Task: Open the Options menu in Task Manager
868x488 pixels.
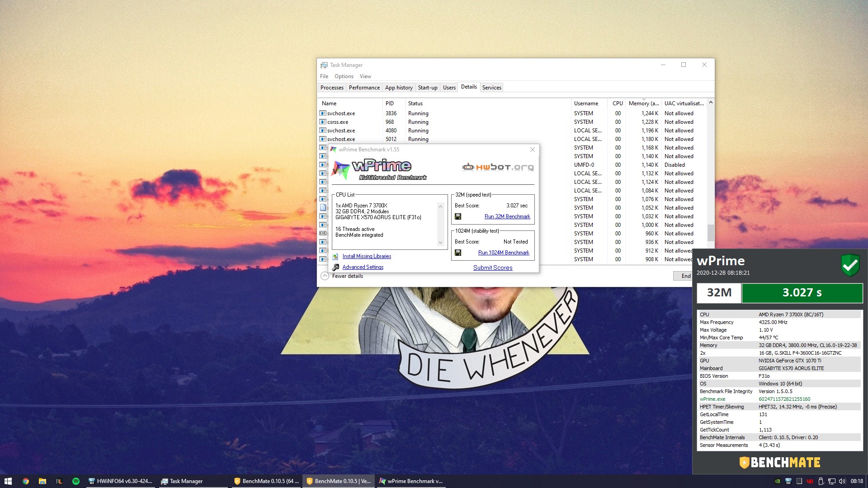Action: click(344, 76)
